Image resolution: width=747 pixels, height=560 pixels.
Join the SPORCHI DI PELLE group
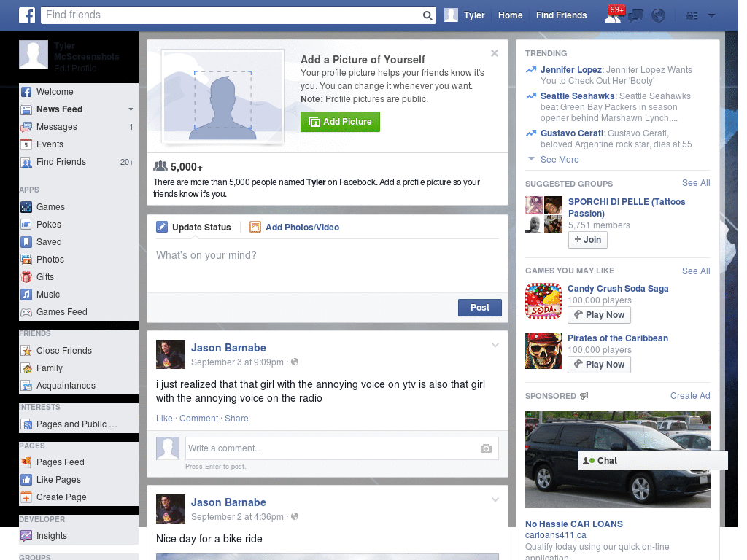[x=588, y=240]
